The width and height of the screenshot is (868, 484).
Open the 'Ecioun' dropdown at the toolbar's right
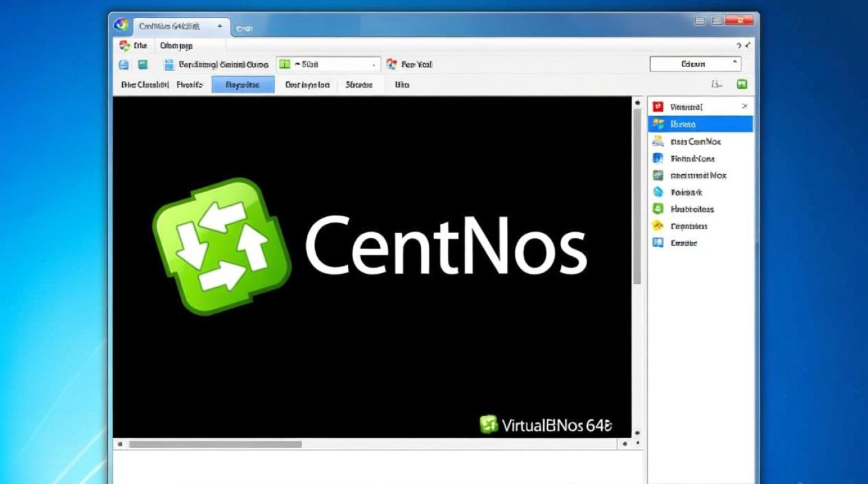(695, 64)
